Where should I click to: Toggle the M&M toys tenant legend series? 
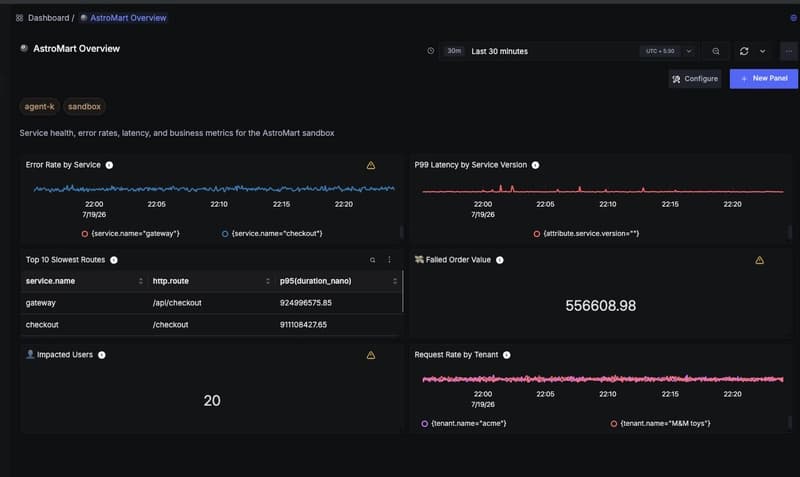pos(660,423)
